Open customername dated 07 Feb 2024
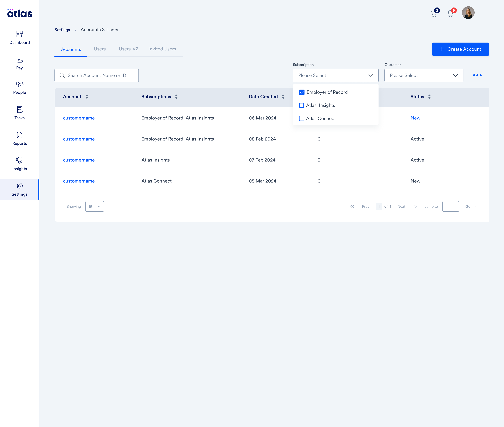 click(x=79, y=160)
